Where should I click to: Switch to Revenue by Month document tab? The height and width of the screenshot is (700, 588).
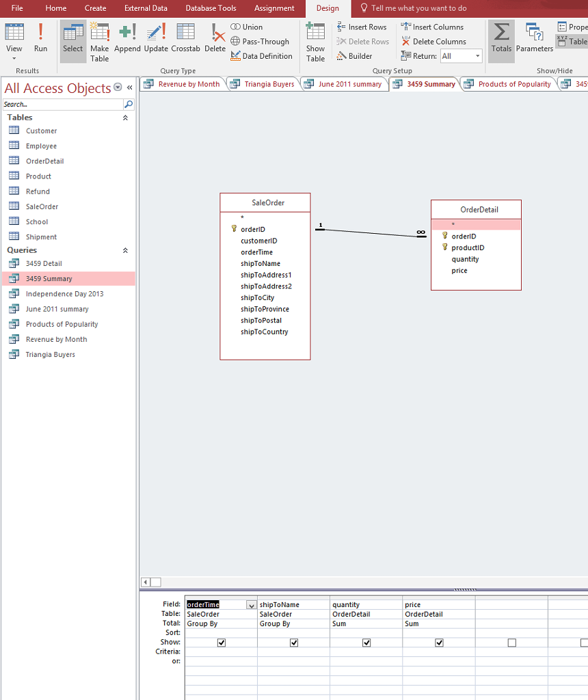183,84
